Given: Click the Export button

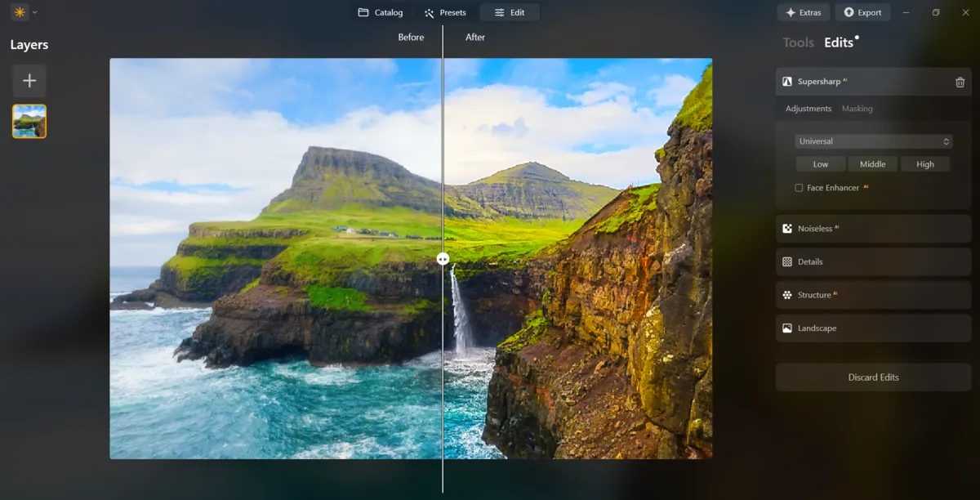Looking at the screenshot, I should click(x=862, y=12).
